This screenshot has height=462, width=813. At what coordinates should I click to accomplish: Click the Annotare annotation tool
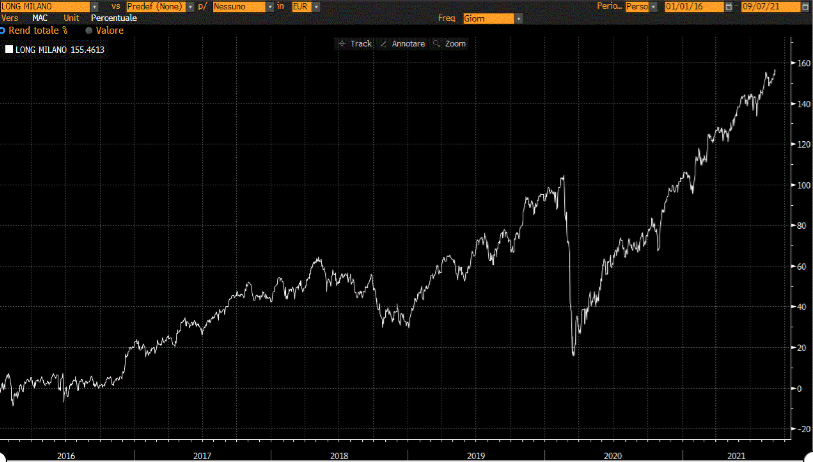pos(402,44)
